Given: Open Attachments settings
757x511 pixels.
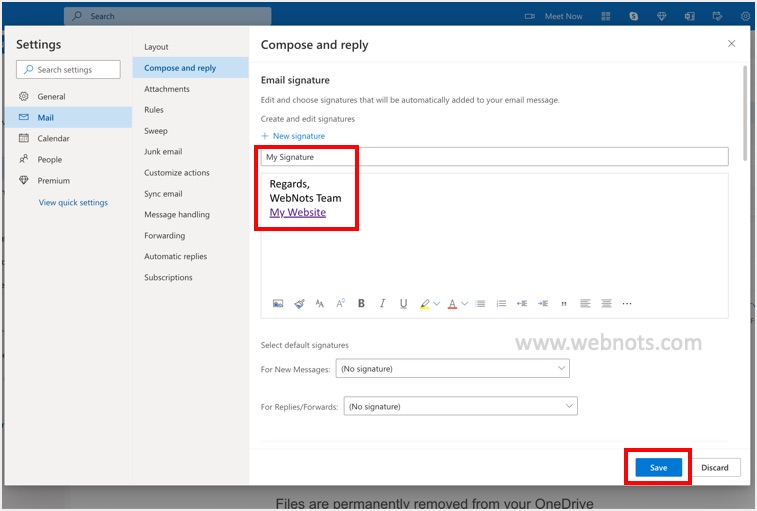Looking at the screenshot, I should click(x=191, y=89).
